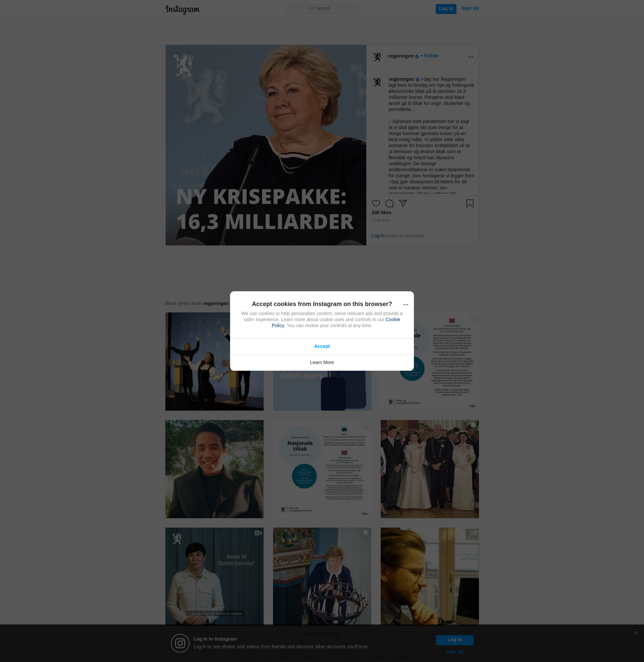The width and height of the screenshot is (644, 662).
Task: Accept cookies in the dialog
Action: 322,346
